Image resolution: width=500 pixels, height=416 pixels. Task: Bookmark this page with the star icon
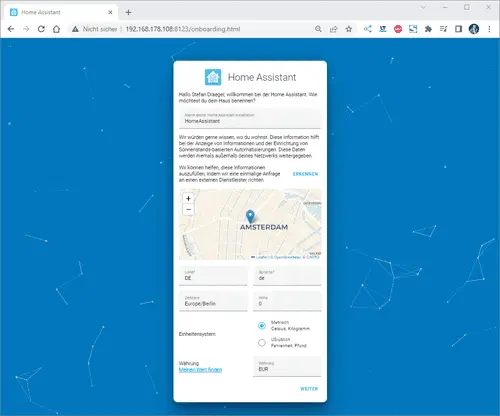(349, 29)
